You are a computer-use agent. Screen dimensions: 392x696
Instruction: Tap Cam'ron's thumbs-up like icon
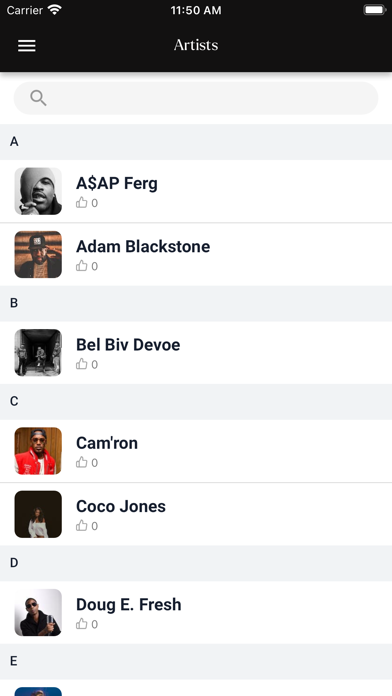[x=82, y=463]
